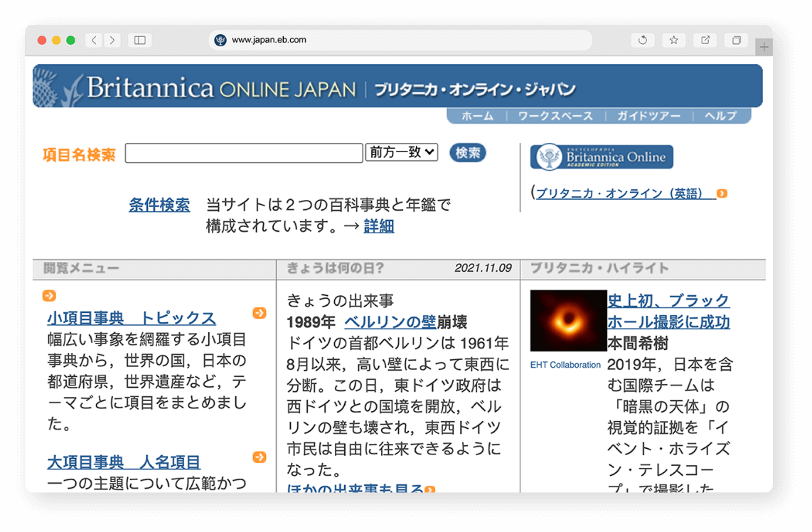812x532 pixels.
Task: Click the 項目名検索 text input field
Action: (244, 153)
